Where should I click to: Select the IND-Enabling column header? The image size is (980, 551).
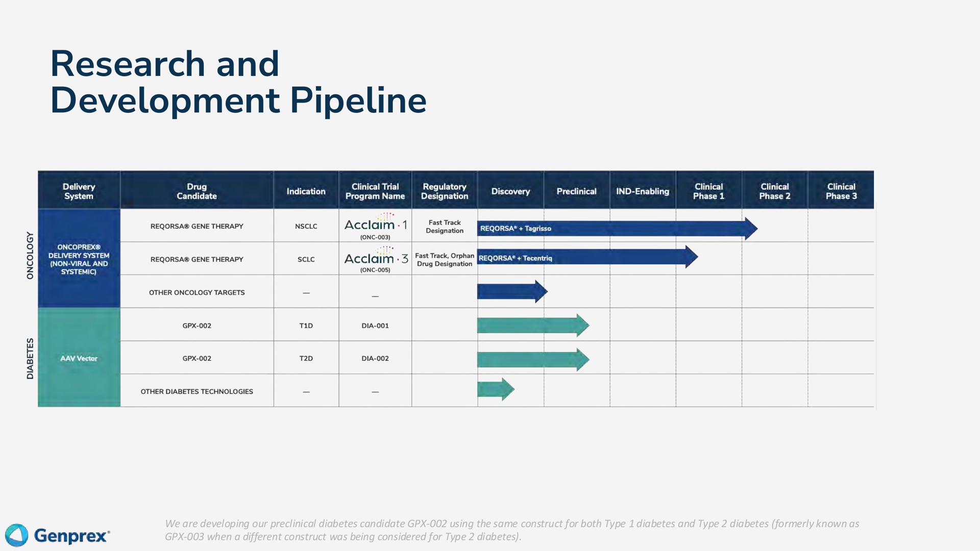(x=643, y=190)
